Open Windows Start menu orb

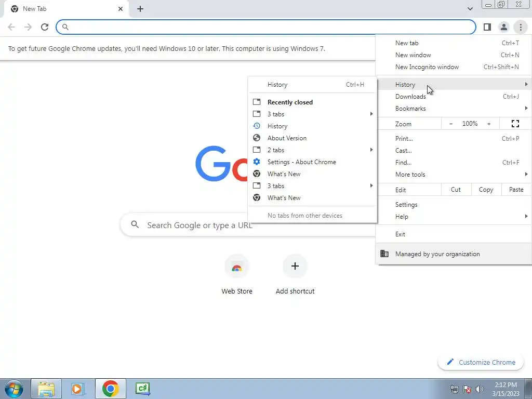(14, 389)
